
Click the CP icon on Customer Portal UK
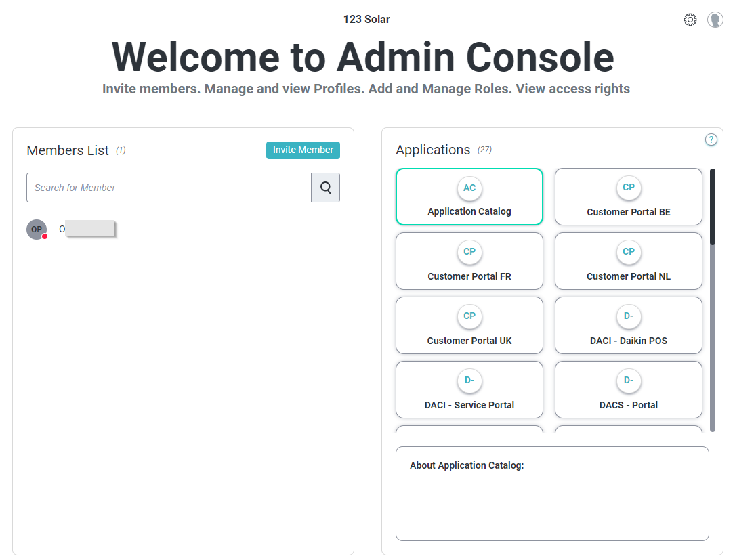pyautogui.click(x=469, y=316)
